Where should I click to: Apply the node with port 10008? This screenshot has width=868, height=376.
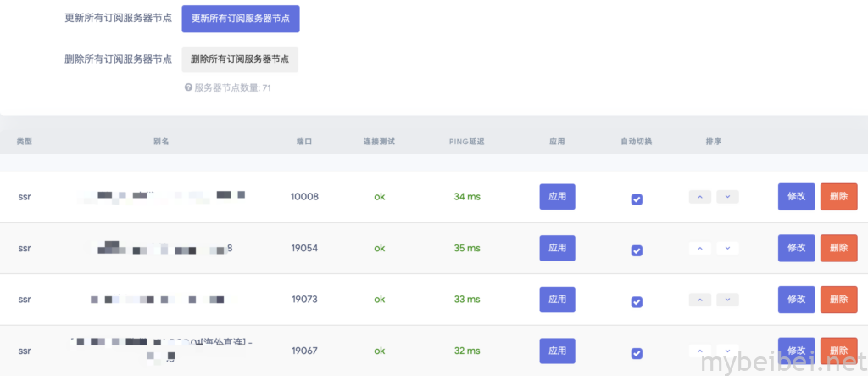pyautogui.click(x=557, y=197)
